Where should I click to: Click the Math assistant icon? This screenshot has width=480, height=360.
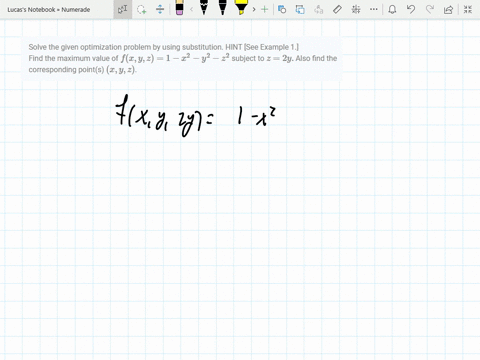point(356,9)
